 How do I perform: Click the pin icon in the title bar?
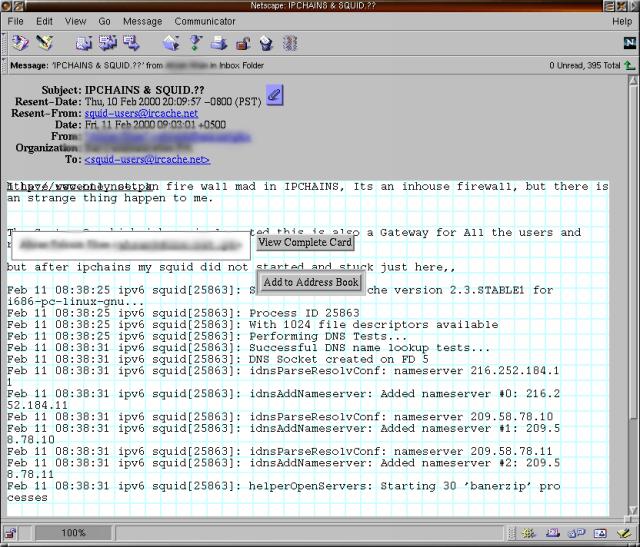18,5
